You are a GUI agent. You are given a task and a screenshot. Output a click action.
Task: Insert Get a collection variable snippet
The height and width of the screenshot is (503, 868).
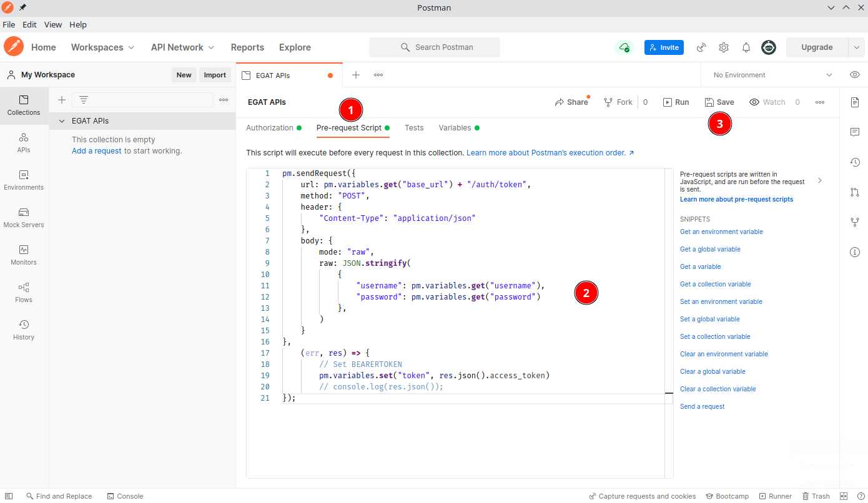pyautogui.click(x=716, y=284)
